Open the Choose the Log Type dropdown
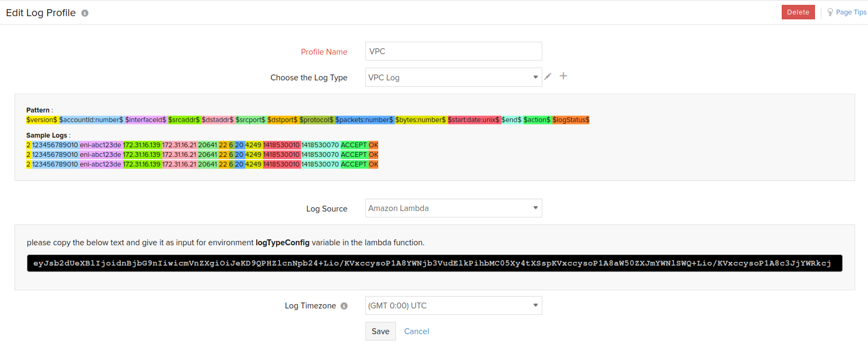 coord(453,77)
